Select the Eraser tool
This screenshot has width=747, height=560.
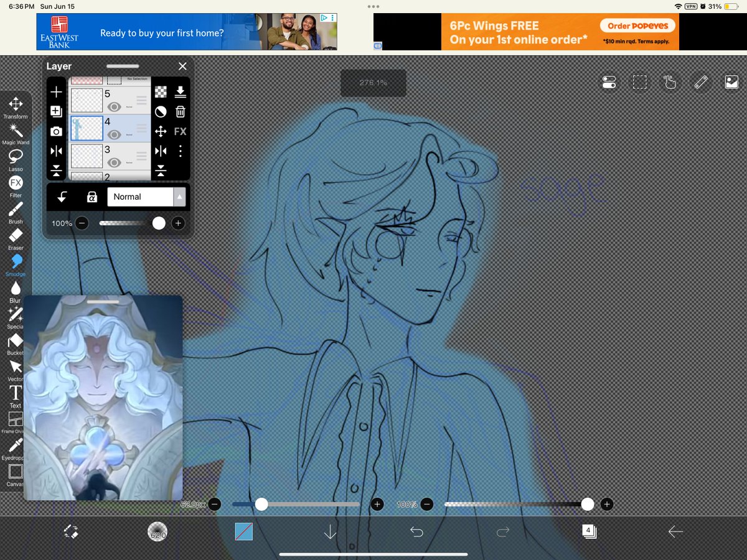tap(16, 239)
